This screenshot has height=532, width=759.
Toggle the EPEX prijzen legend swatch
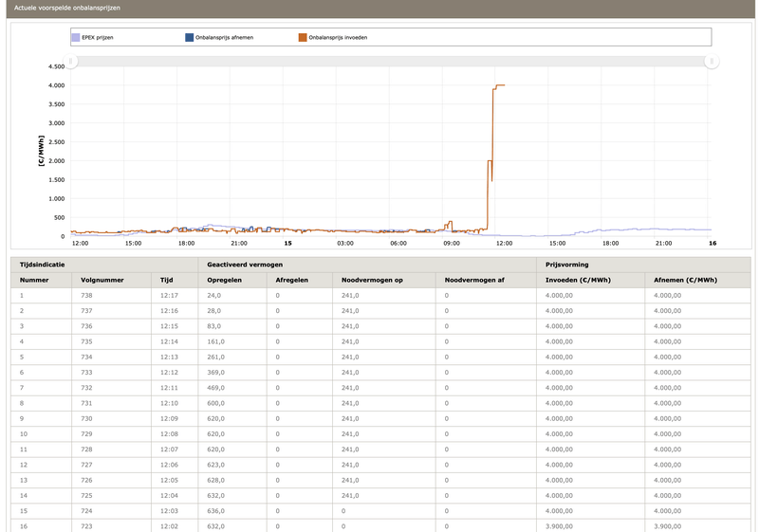pyautogui.click(x=76, y=38)
